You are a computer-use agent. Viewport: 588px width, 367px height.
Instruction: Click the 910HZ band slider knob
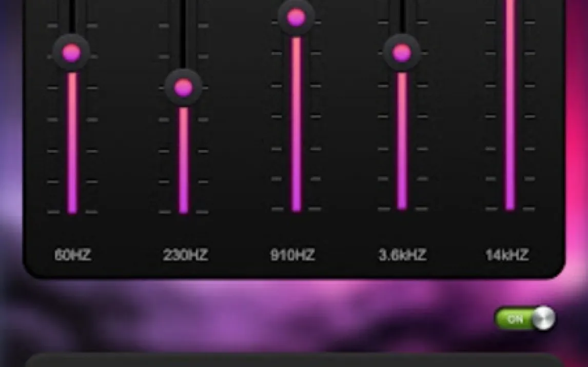click(296, 17)
